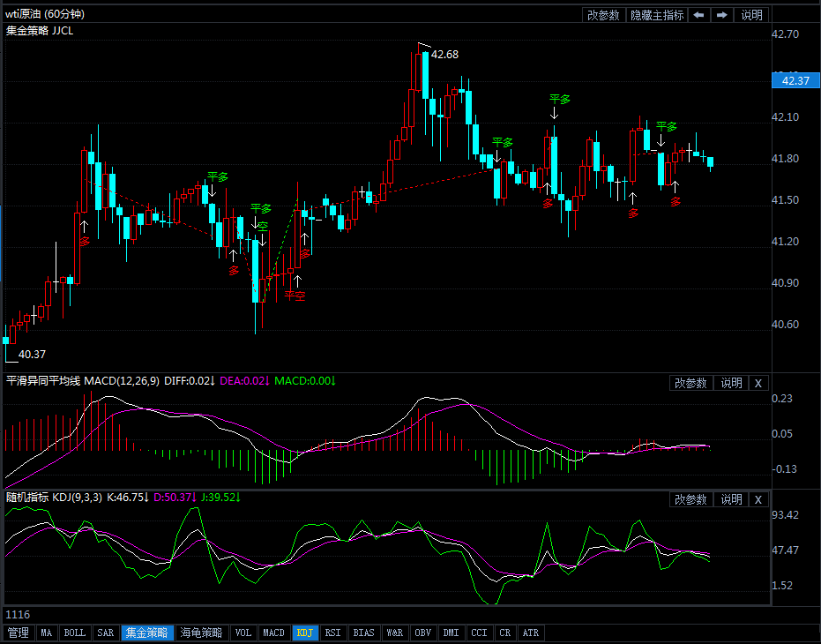
Task: Choose the W&R indicator tab
Action: click(x=394, y=633)
